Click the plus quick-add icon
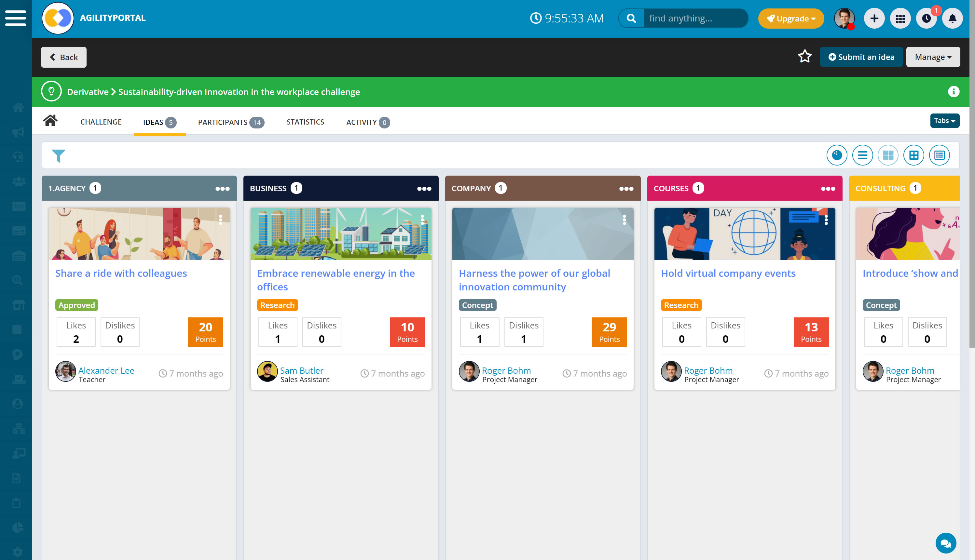Viewport: 975px width, 560px height. (x=874, y=19)
